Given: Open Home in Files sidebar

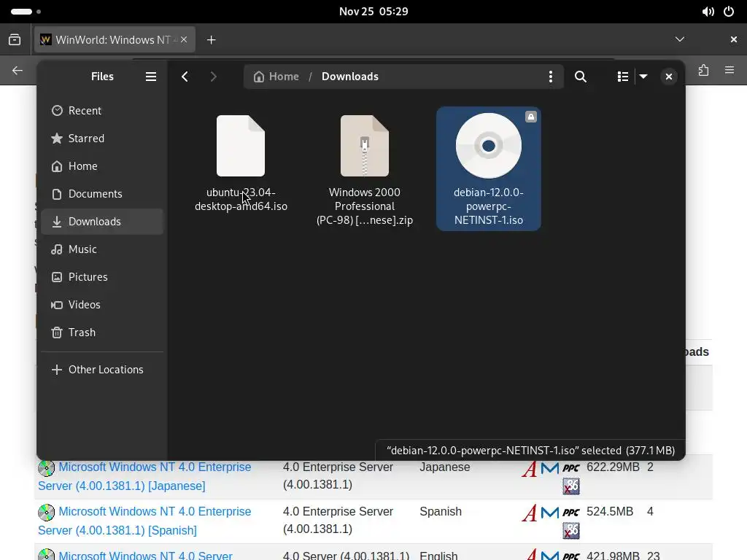Looking at the screenshot, I should 102,166.
